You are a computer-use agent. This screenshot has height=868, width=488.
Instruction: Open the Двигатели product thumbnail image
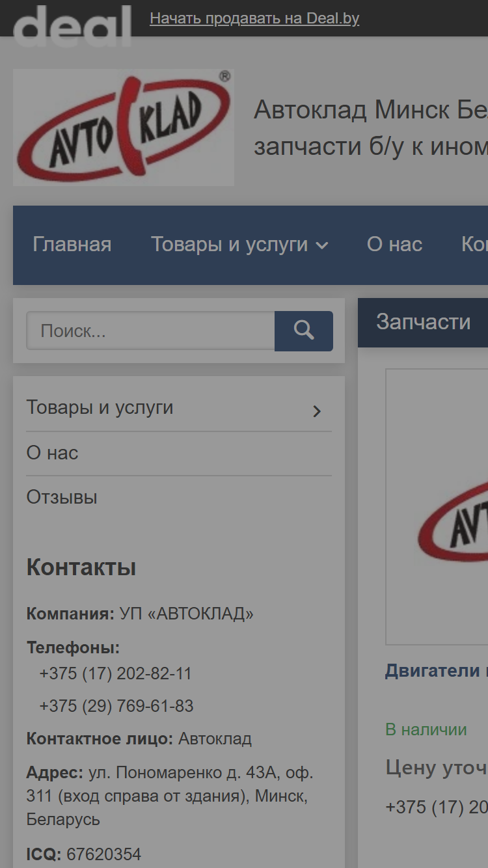pos(437,507)
